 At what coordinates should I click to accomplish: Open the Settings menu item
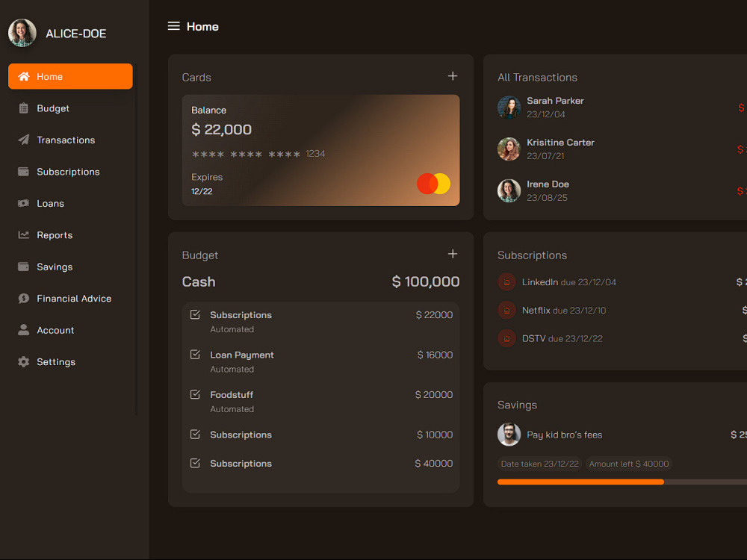(x=70, y=362)
